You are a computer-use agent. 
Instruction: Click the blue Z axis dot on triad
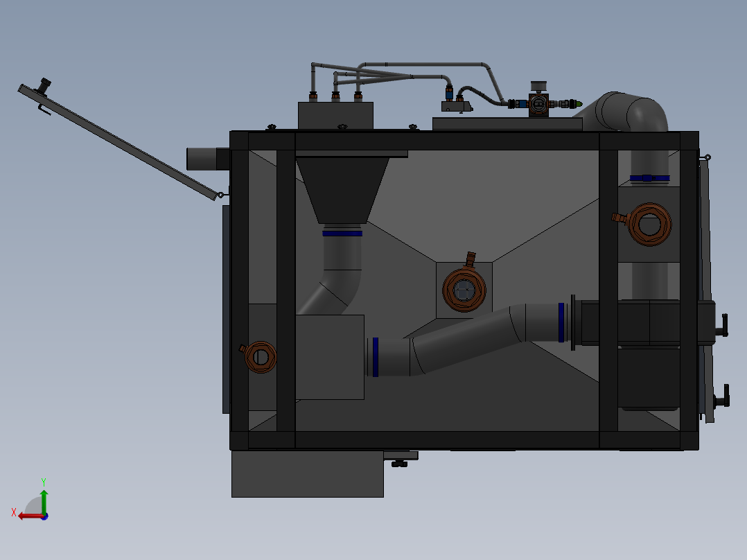44,516
